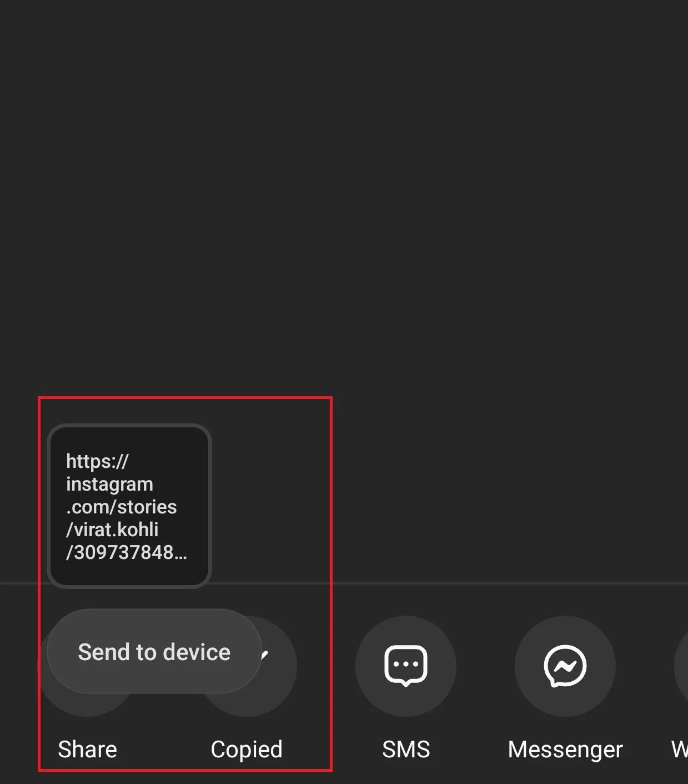Click the virat.kohli line in the link preview
Screen dimensions: 688x784
click(x=112, y=530)
